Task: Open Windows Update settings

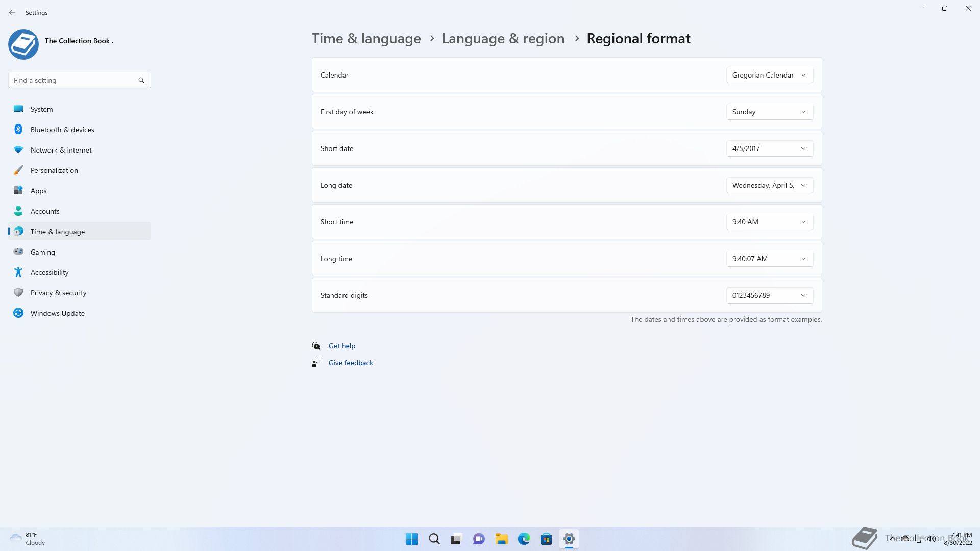Action: pyautogui.click(x=57, y=313)
